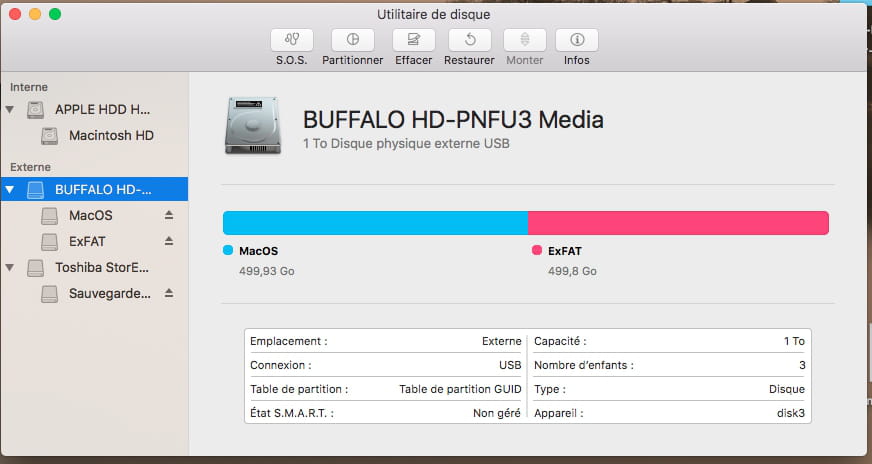
Task: Open the Infos information panel
Action: tap(577, 40)
